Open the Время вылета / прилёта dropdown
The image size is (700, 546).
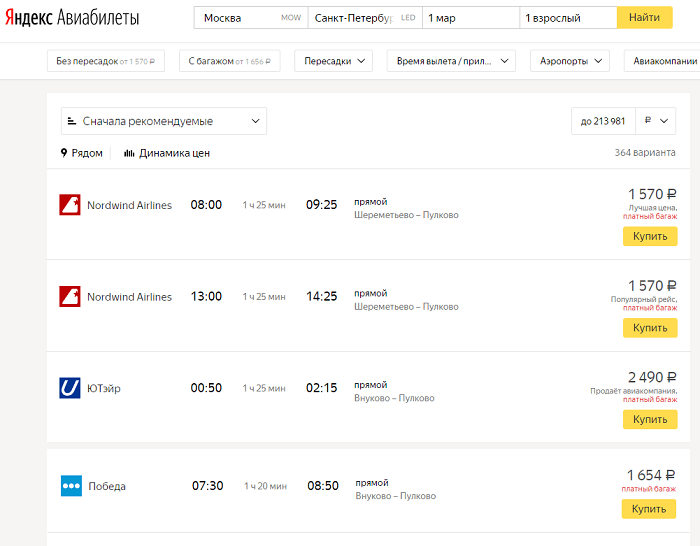pyautogui.click(x=451, y=61)
